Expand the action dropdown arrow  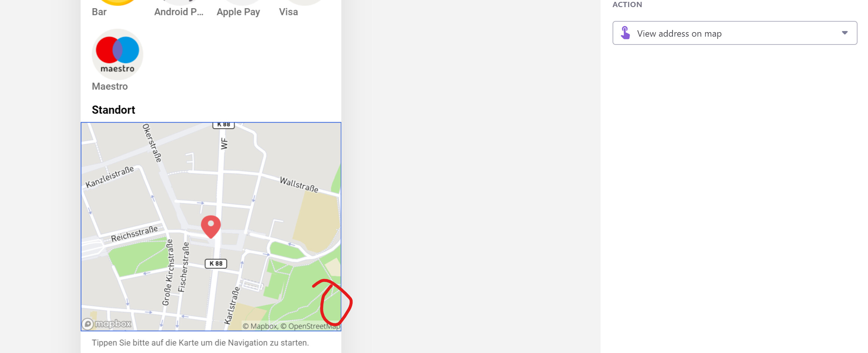pyautogui.click(x=844, y=33)
